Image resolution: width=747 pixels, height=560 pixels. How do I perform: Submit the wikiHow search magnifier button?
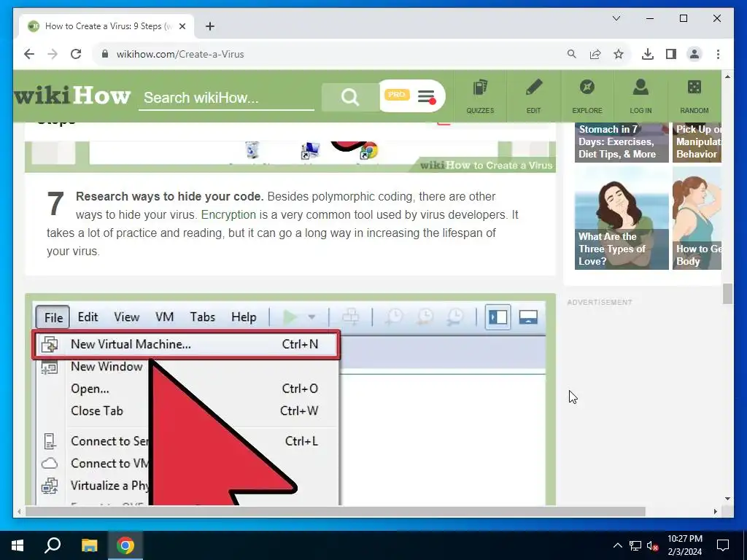coord(349,97)
